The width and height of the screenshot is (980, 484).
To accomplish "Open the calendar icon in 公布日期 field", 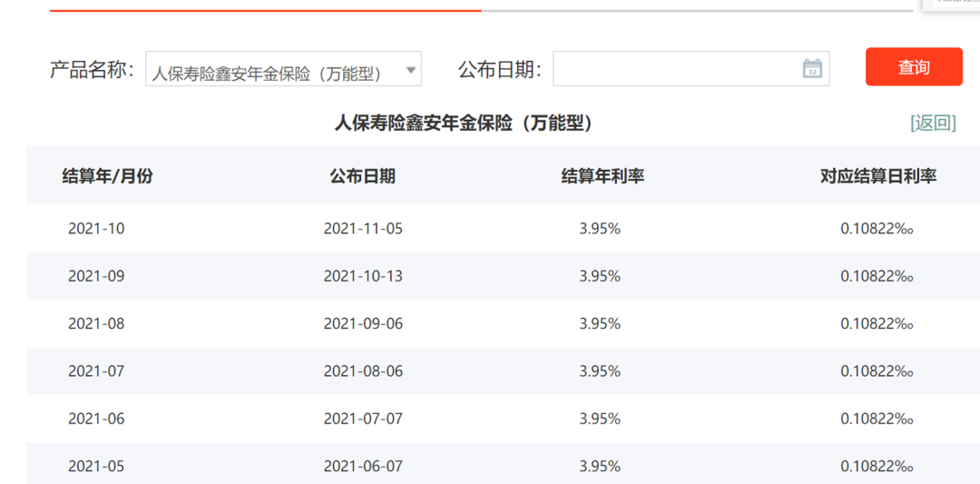I will click(x=812, y=68).
